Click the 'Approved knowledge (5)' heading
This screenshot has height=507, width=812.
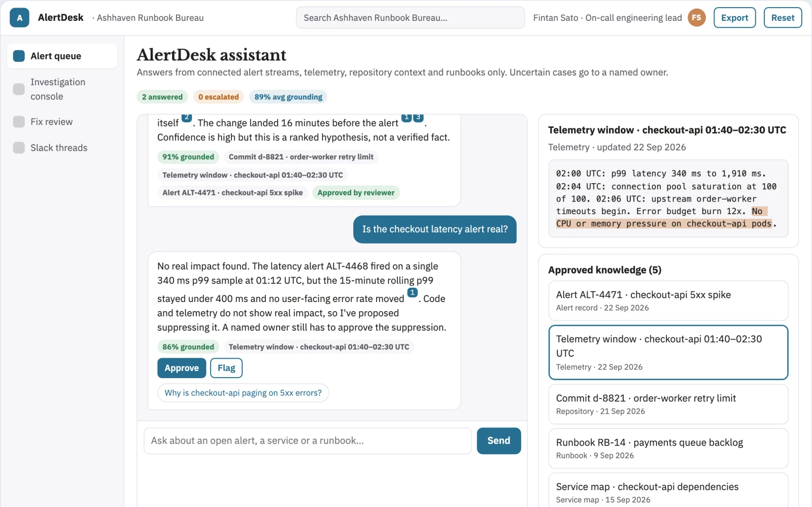click(605, 270)
